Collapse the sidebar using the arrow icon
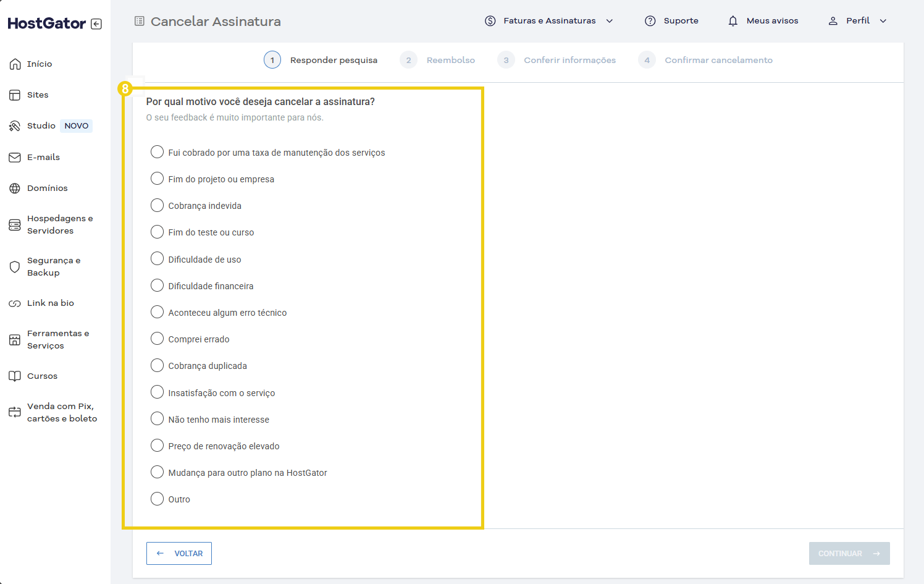This screenshot has height=584, width=924. click(96, 23)
